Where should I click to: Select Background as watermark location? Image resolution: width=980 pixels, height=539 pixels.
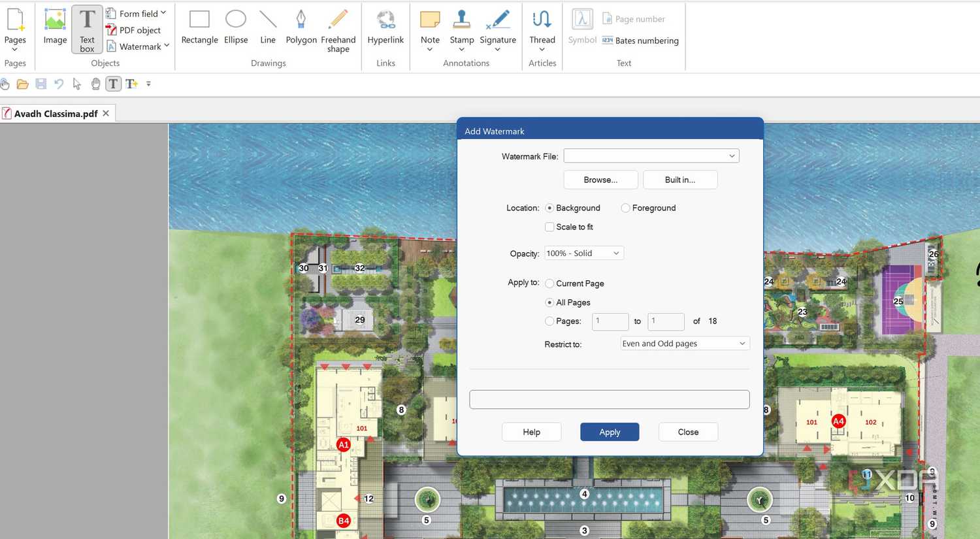pyautogui.click(x=549, y=208)
